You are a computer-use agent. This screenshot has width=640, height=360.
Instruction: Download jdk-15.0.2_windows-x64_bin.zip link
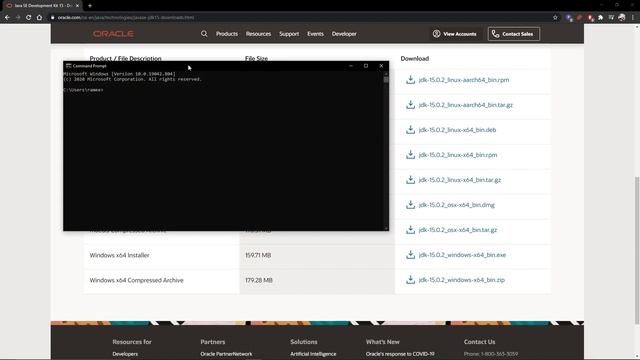pos(462,280)
